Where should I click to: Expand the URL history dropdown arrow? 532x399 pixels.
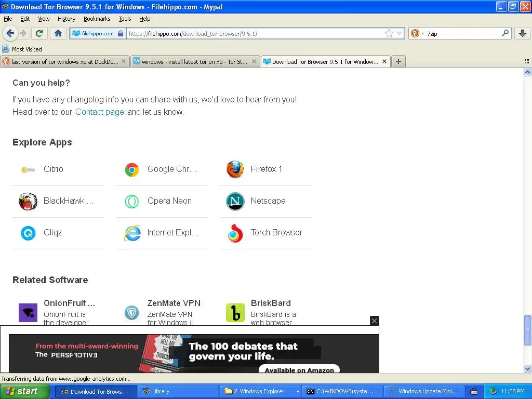pyautogui.click(x=400, y=33)
